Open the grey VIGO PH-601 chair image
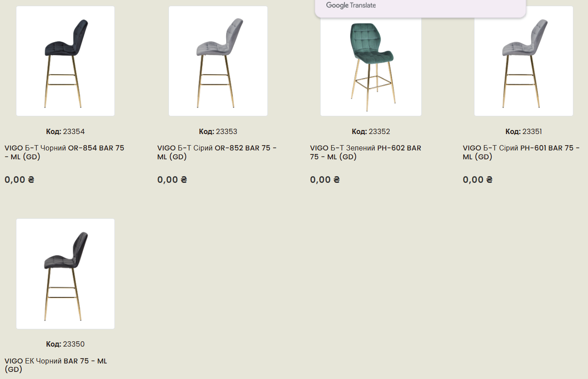 pos(524,61)
